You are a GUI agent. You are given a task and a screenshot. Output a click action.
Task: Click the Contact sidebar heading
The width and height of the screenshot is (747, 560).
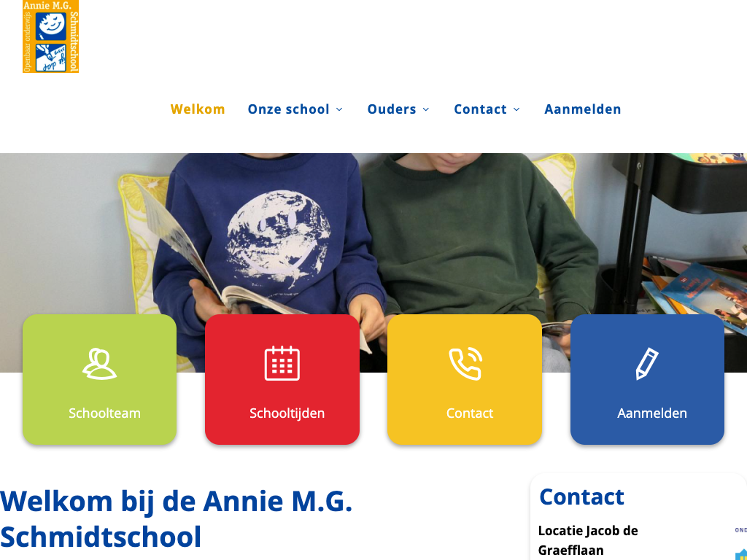tap(581, 497)
